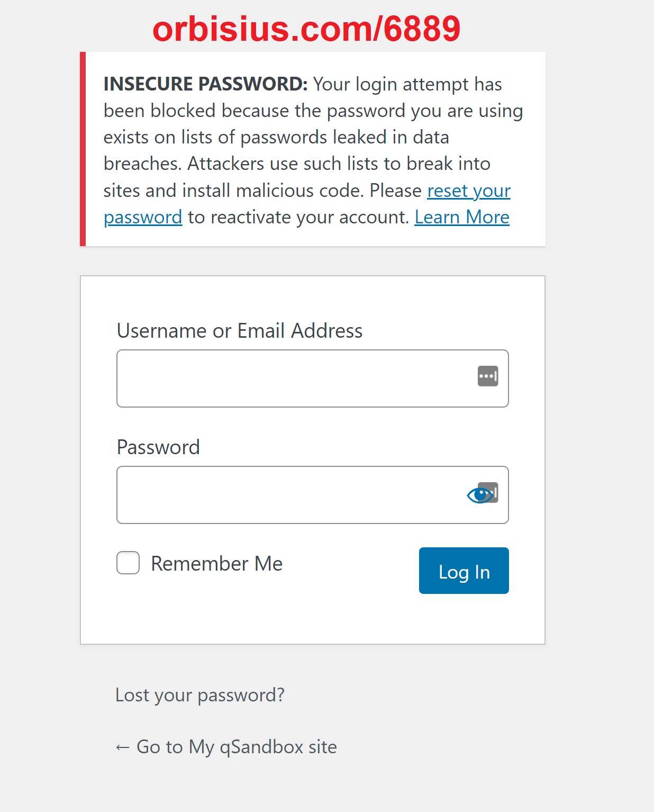Click the red orbisius.com/6889 heading
Viewport: 654px width, 812px height.
(306, 29)
